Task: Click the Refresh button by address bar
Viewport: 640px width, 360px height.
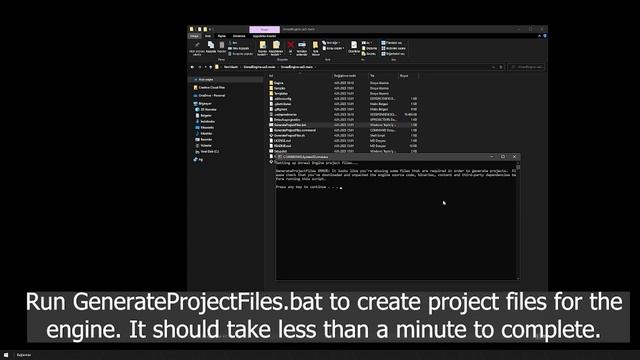Action: pos(501,67)
